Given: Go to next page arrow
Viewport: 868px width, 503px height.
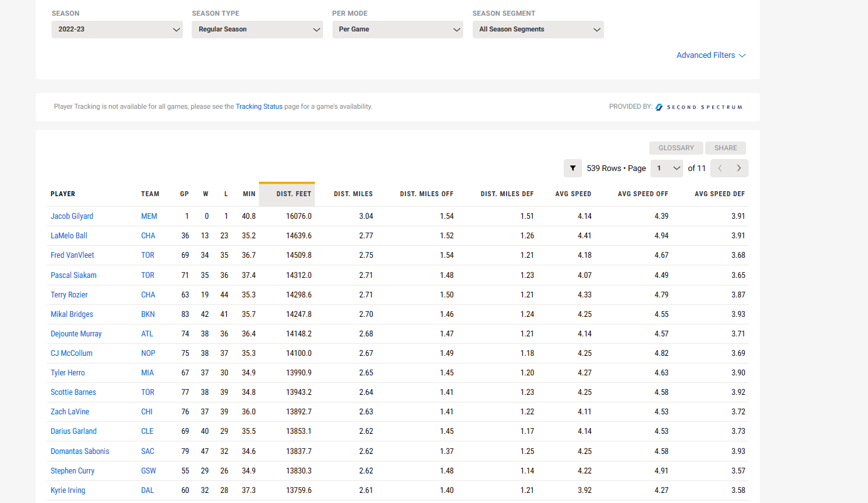Looking at the screenshot, I should point(739,169).
